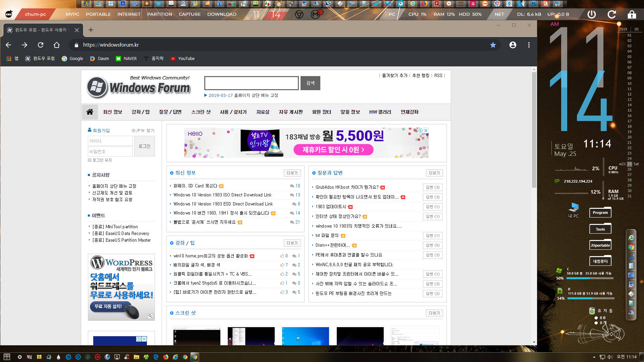Open the PARTITION menu in top bar
This screenshot has height=362, width=644.
(160, 14)
